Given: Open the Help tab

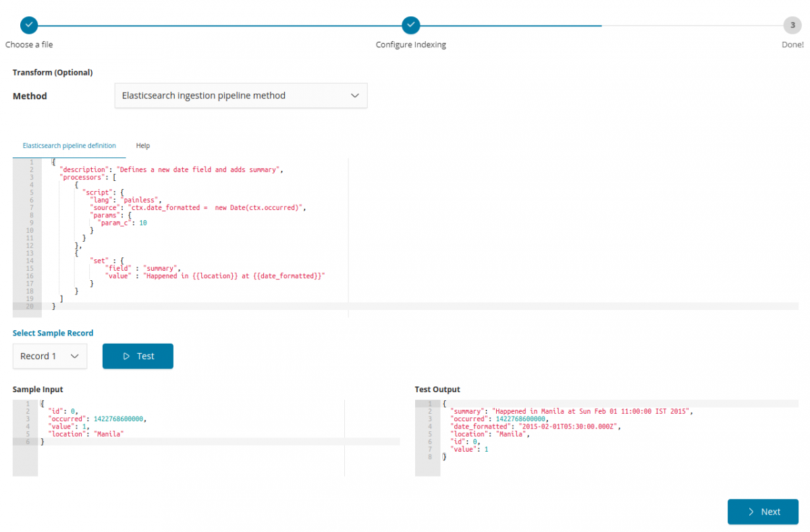Looking at the screenshot, I should (x=142, y=146).
